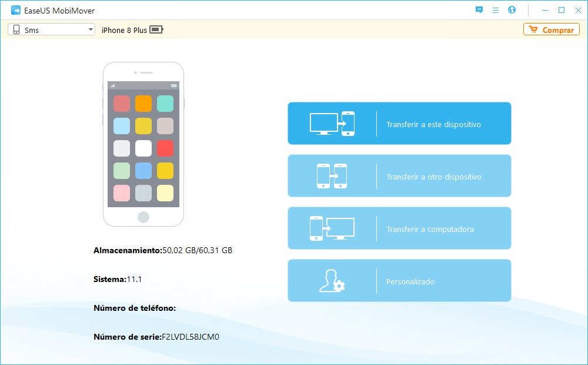Viewport: 588px width, 365px height.
Task: Click the shopping cart icon on Comprar
Action: coord(533,29)
